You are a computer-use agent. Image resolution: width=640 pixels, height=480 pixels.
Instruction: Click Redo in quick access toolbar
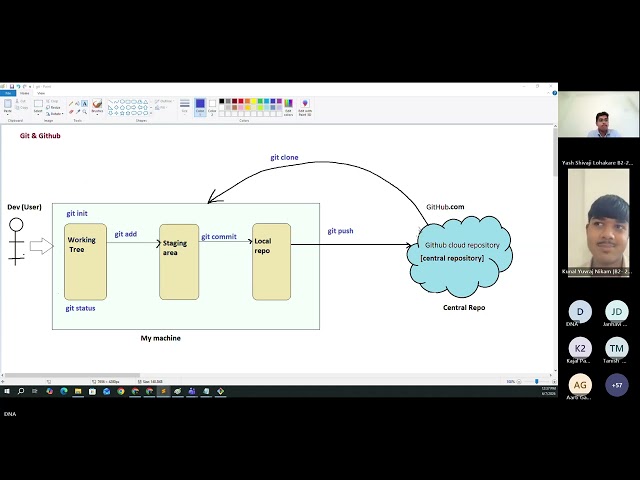coord(24,86)
